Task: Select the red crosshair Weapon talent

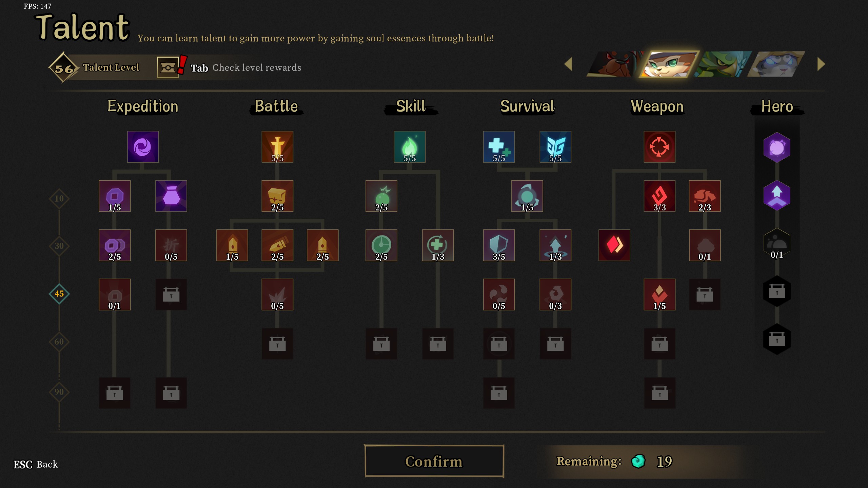Action: point(659,147)
